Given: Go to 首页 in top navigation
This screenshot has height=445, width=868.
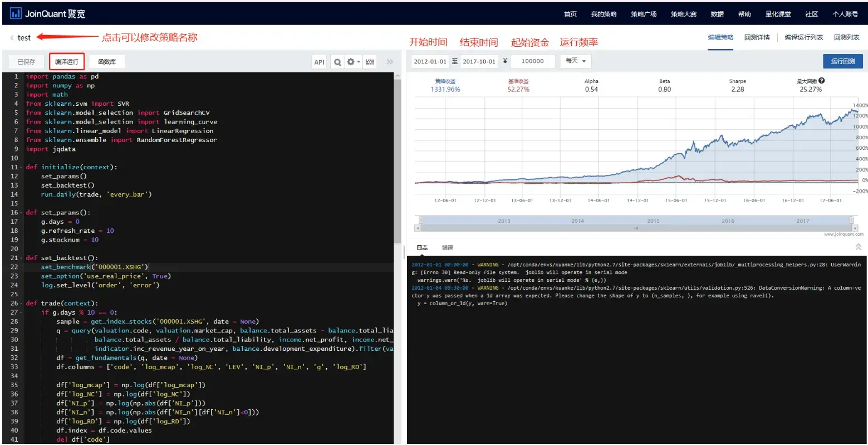Looking at the screenshot, I should coord(570,14).
